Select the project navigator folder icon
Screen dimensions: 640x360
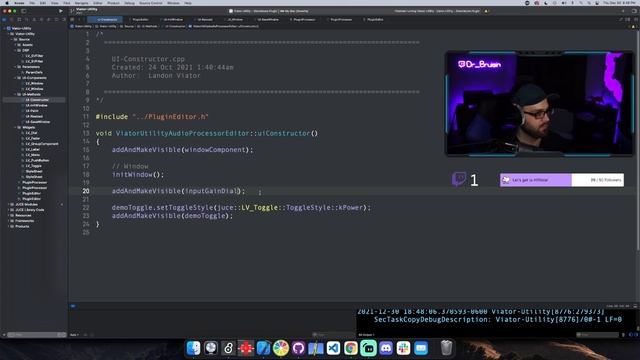pos(4,19)
